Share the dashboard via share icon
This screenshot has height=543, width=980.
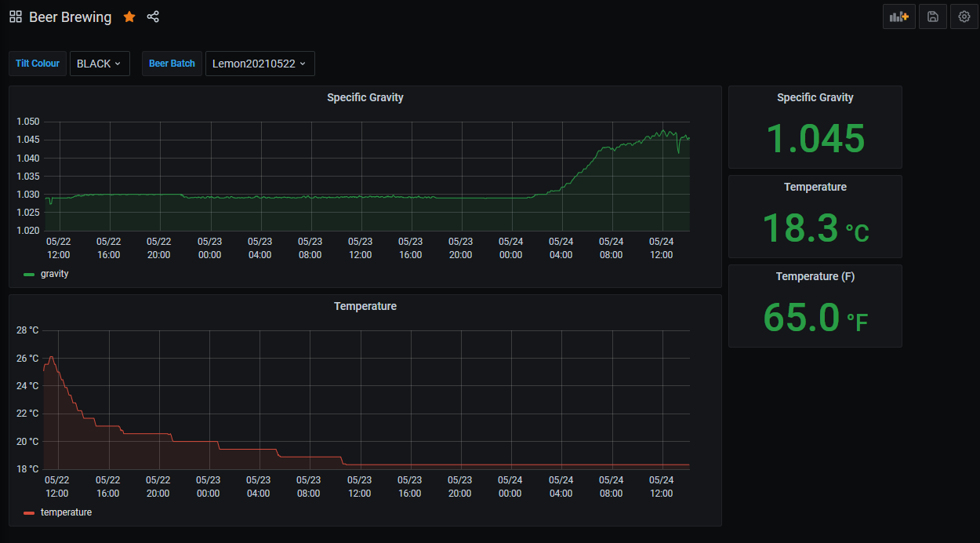pos(153,16)
